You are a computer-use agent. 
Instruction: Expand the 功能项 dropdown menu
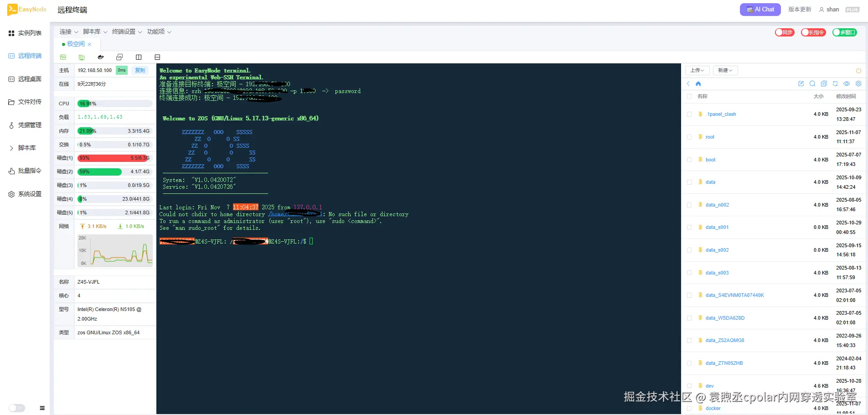[159, 31]
